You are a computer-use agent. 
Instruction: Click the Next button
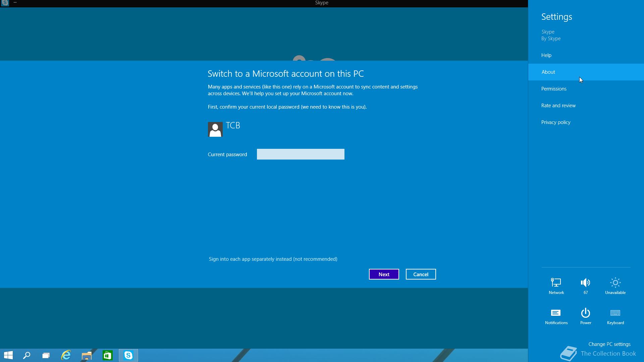pyautogui.click(x=384, y=274)
